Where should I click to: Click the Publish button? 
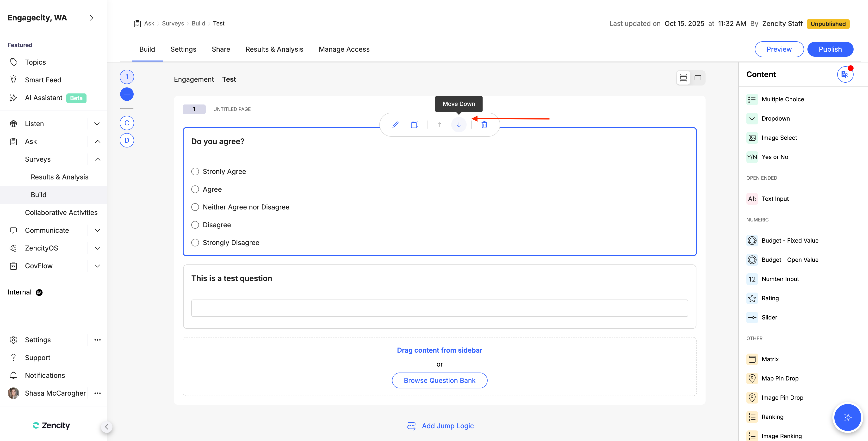(830, 49)
